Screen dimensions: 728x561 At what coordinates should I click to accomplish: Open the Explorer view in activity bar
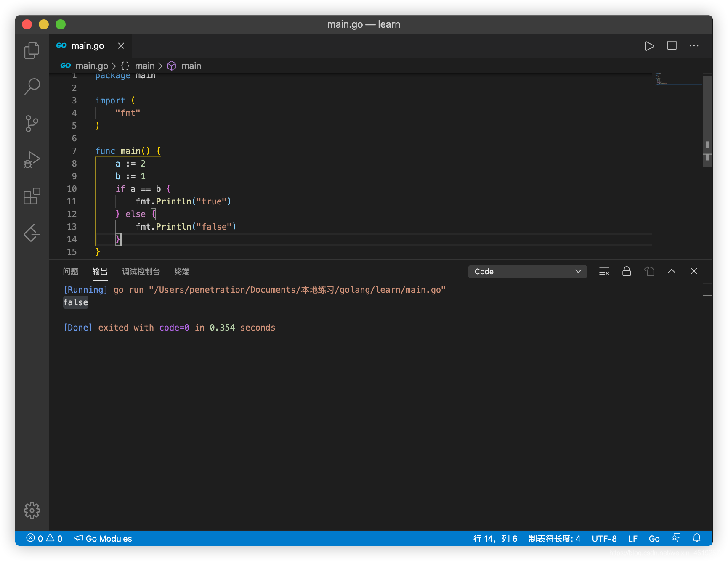(32, 50)
